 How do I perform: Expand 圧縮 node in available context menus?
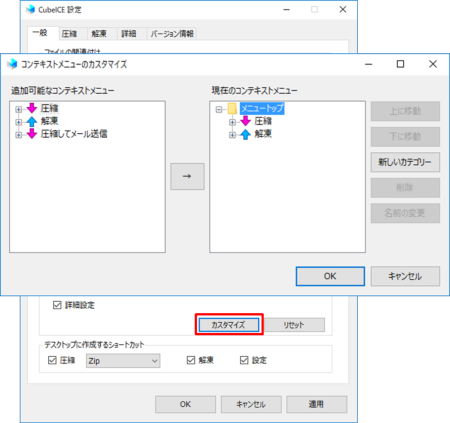(x=19, y=109)
